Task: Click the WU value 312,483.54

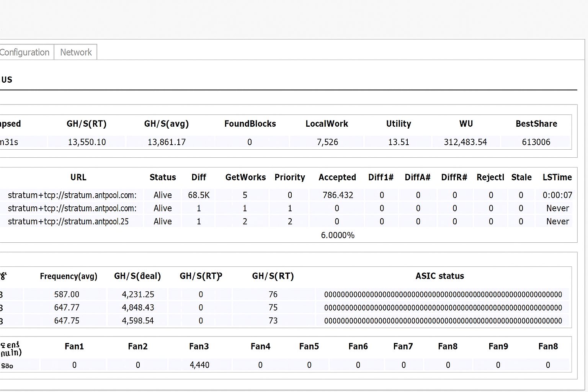Action: [x=465, y=142]
